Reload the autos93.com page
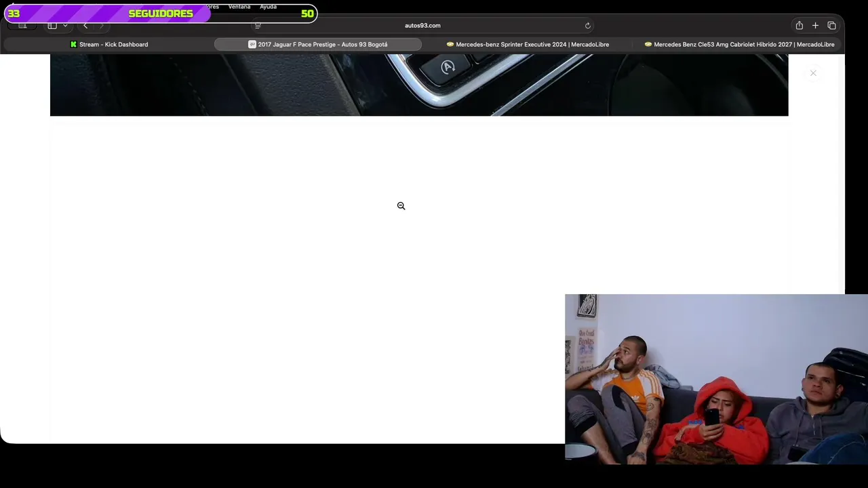 click(588, 26)
